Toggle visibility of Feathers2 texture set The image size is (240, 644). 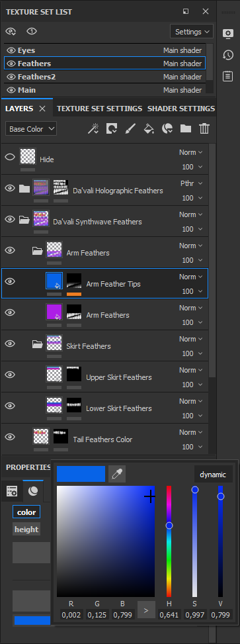tap(11, 77)
